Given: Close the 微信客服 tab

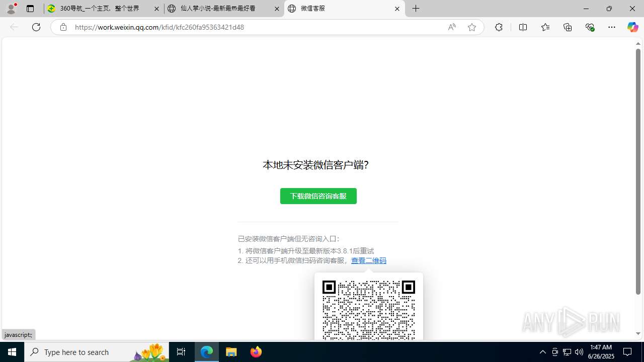Looking at the screenshot, I should pos(397,9).
